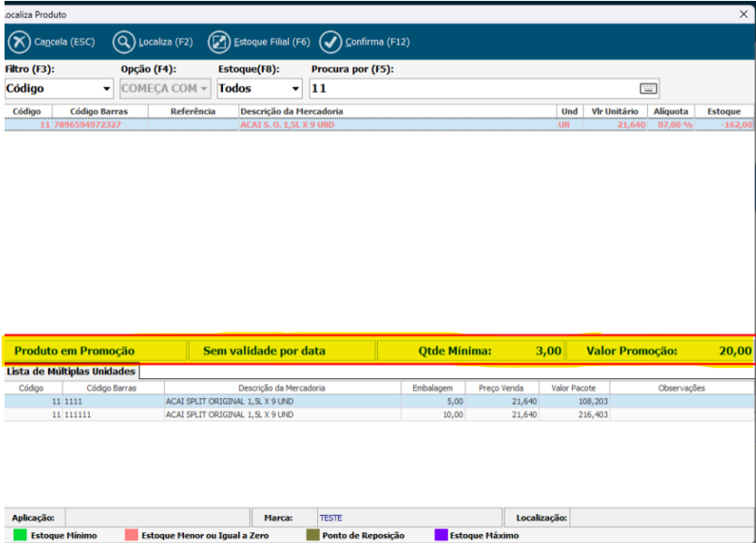Click in the Procura por (F5) field

[471, 89]
